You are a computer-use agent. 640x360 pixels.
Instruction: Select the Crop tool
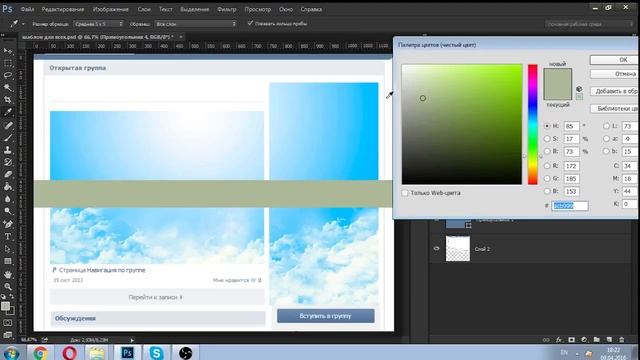click(x=8, y=100)
